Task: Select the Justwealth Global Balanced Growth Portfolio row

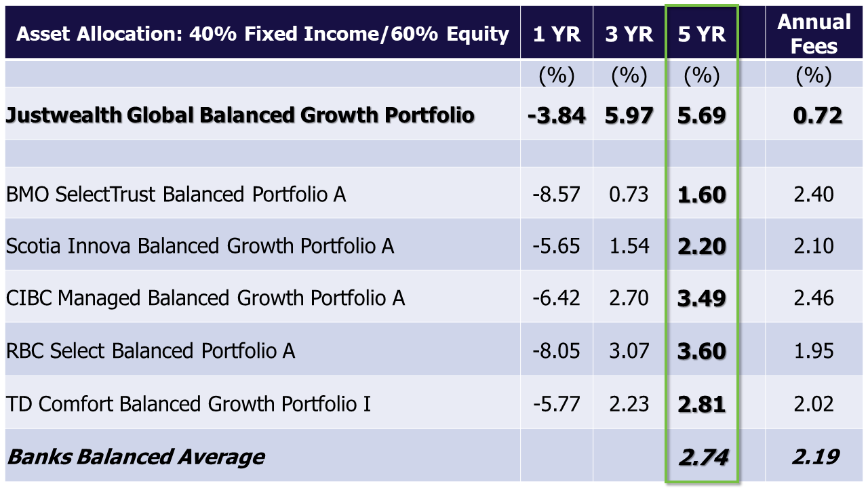Action: (240, 115)
